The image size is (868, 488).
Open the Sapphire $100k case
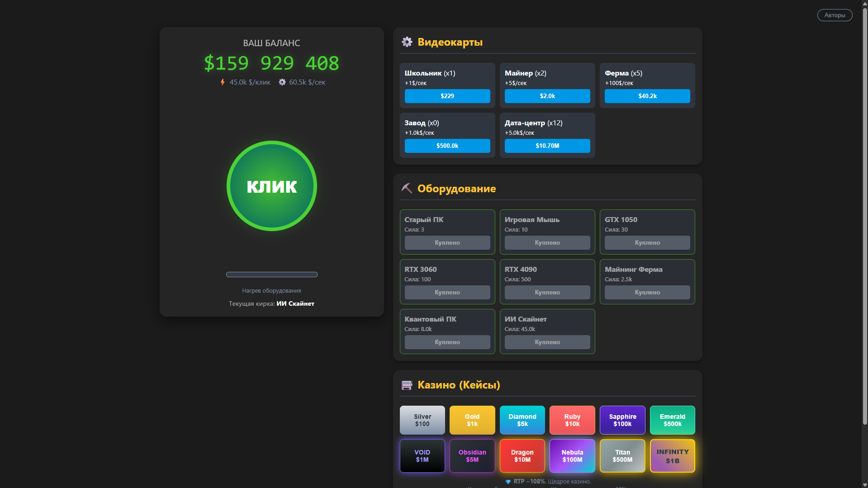tap(622, 420)
